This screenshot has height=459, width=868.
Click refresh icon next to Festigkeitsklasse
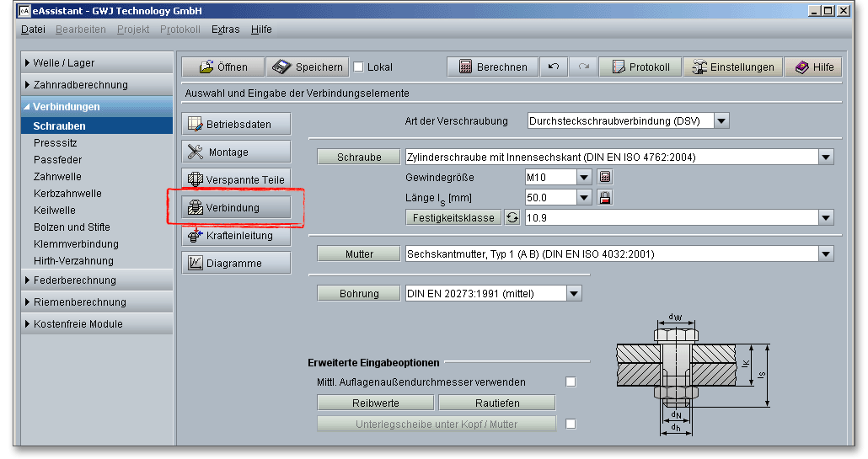(x=512, y=217)
